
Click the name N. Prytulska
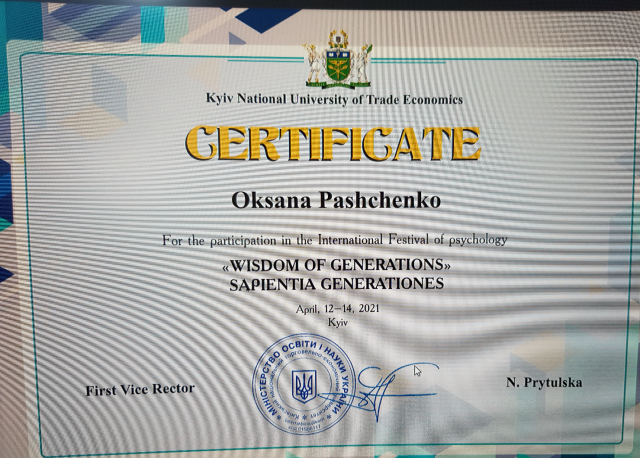pyautogui.click(x=544, y=382)
